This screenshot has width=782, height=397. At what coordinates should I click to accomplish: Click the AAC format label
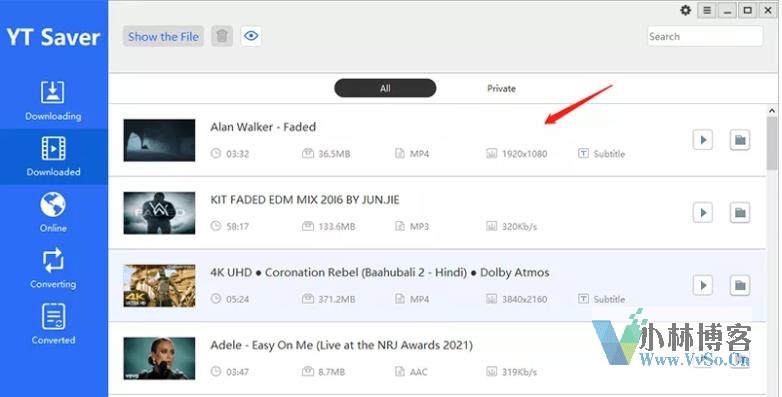[x=419, y=372]
